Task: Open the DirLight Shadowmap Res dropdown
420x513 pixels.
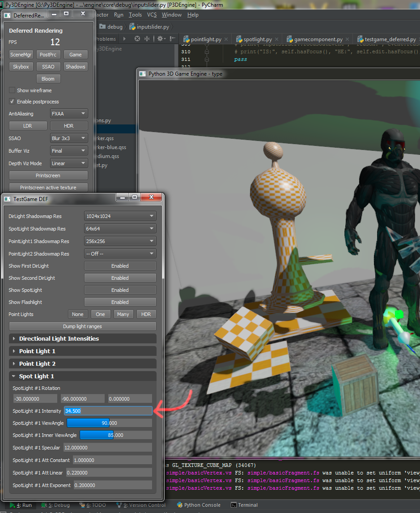Action: point(120,216)
